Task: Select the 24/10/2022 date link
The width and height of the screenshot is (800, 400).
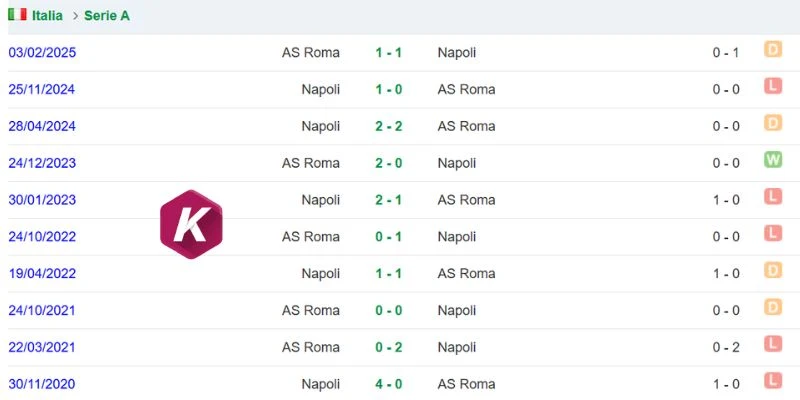Action: point(42,237)
